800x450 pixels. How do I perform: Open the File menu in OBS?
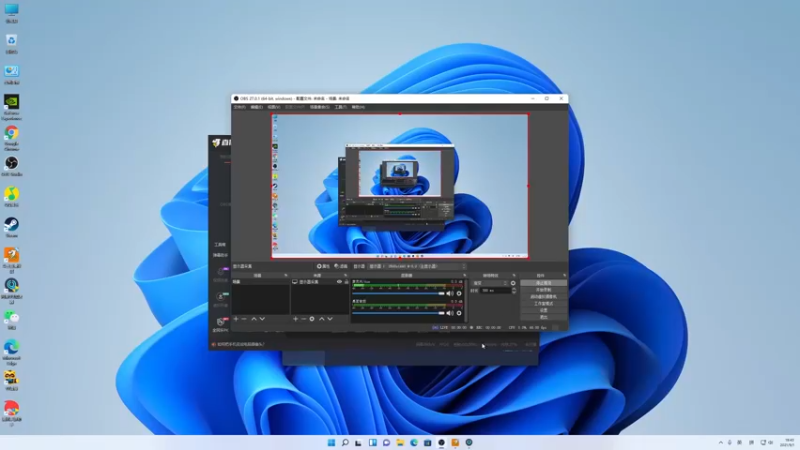pyautogui.click(x=239, y=107)
